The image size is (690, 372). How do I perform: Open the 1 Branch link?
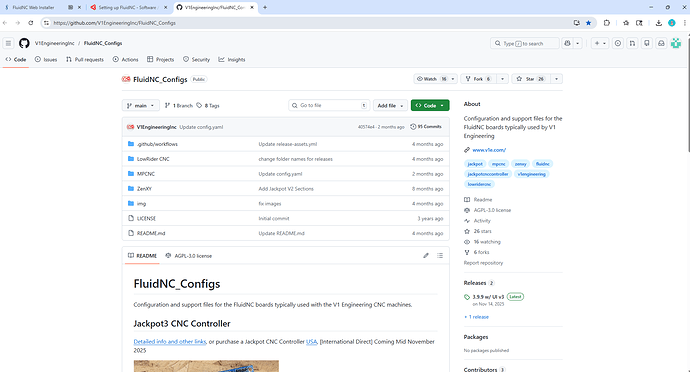coord(179,106)
